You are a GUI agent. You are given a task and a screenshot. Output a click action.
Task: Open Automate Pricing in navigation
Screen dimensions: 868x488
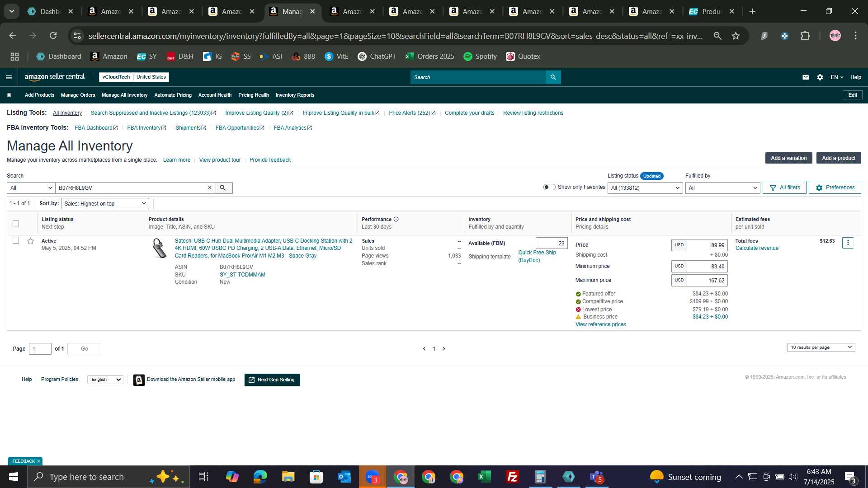pos(173,95)
